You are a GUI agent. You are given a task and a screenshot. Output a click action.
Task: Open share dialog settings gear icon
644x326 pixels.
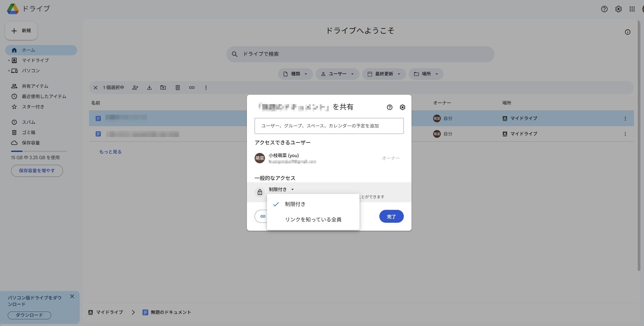point(402,107)
